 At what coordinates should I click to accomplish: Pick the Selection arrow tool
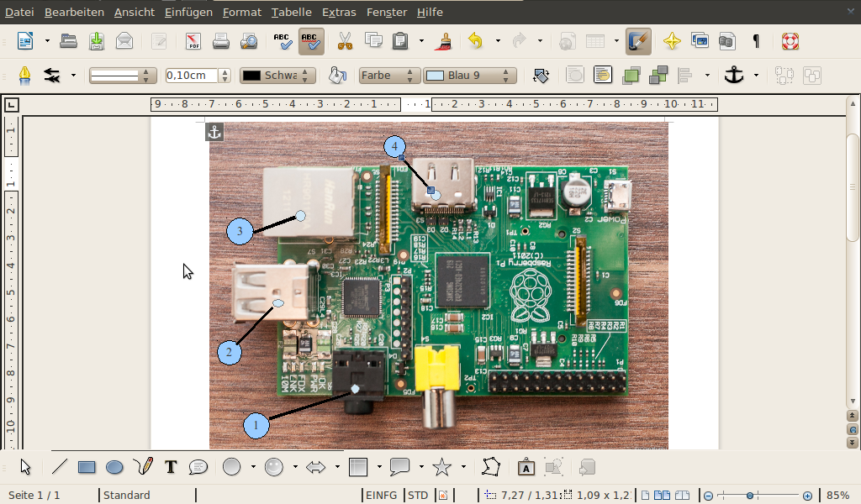click(x=25, y=467)
